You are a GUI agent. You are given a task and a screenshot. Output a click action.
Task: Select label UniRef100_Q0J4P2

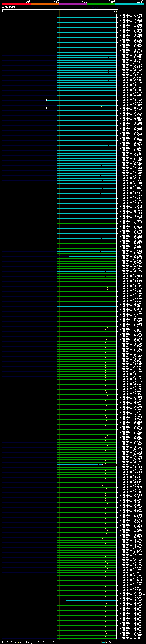(x=131, y=67)
